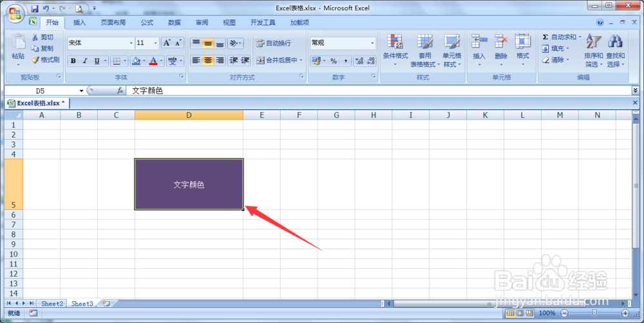This screenshot has width=644, height=323.
Task: Open the 格式 cells format menu
Action: (522, 50)
